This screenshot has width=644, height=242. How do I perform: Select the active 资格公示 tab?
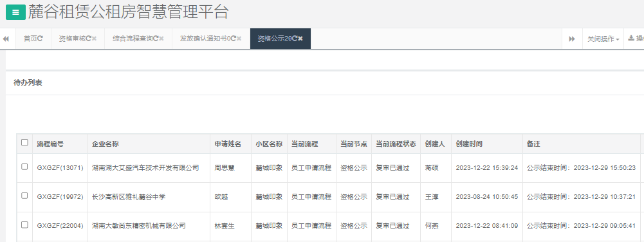pos(280,39)
